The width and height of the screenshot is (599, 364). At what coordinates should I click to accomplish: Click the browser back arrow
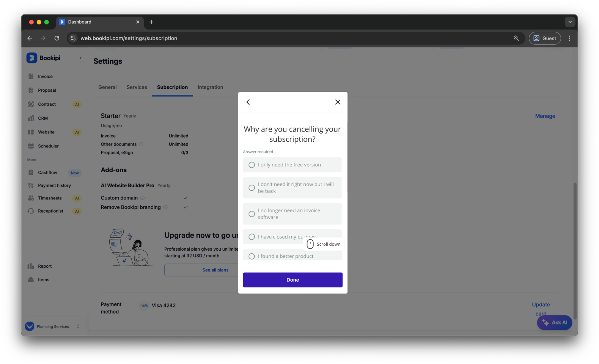(x=30, y=38)
